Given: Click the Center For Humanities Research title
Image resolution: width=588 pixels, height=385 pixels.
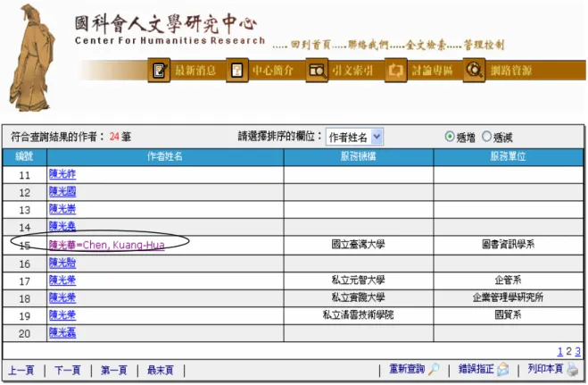Looking at the screenshot, I should [170, 40].
